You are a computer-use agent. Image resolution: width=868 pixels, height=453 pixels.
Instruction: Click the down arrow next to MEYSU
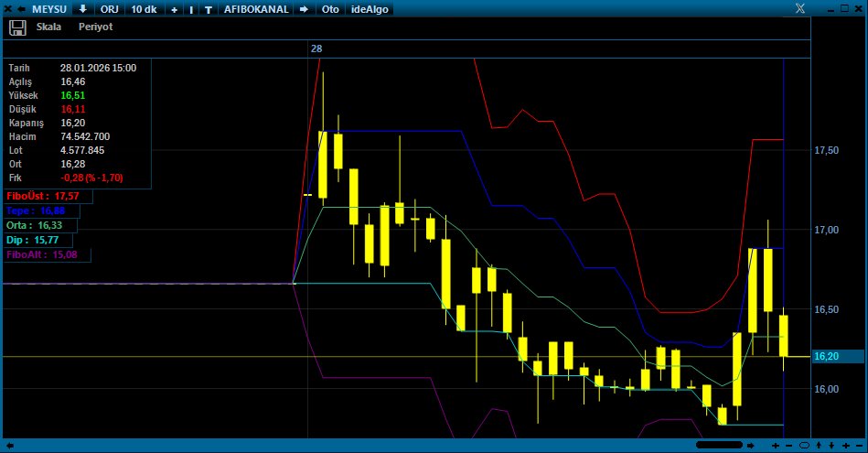(x=82, y=9)
